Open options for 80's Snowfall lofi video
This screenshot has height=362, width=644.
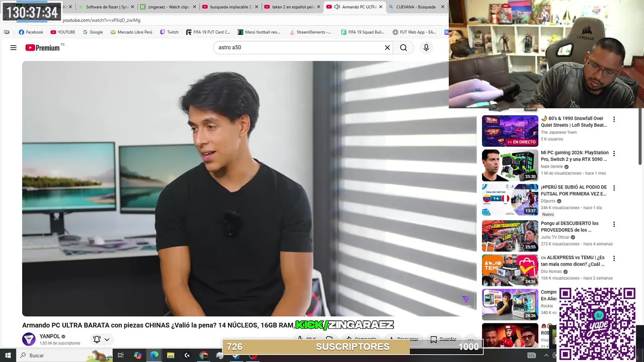614,120
